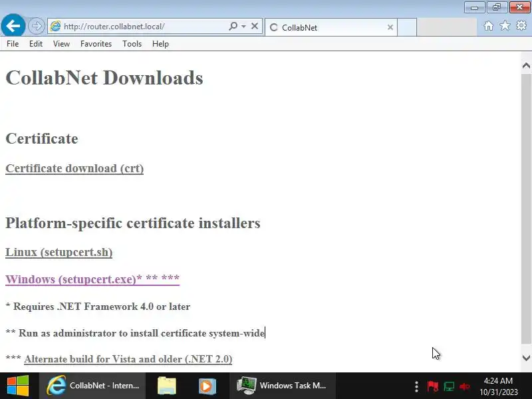
Task: Restore down the Internet Explorer window
Action: click(x=497, y=7)
